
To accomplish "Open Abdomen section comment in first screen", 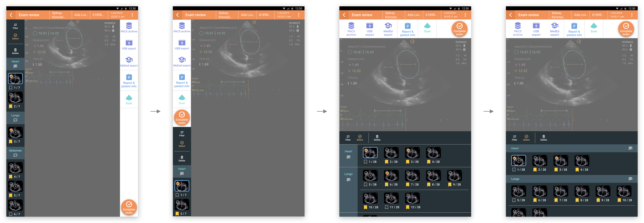I will point(15,155).
